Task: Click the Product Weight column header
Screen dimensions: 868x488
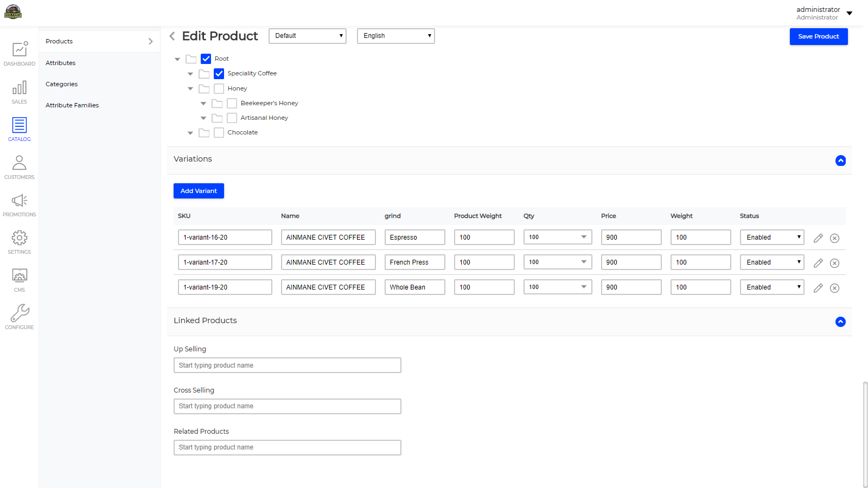Action: click(x=478, y=216)
